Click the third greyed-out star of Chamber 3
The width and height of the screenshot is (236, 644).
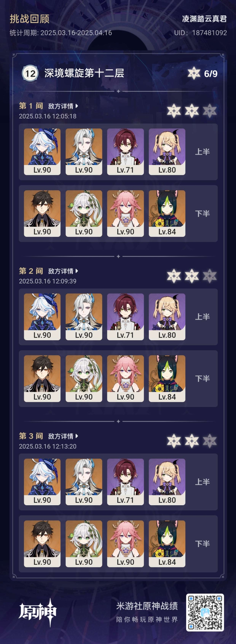tap(210, 441)
